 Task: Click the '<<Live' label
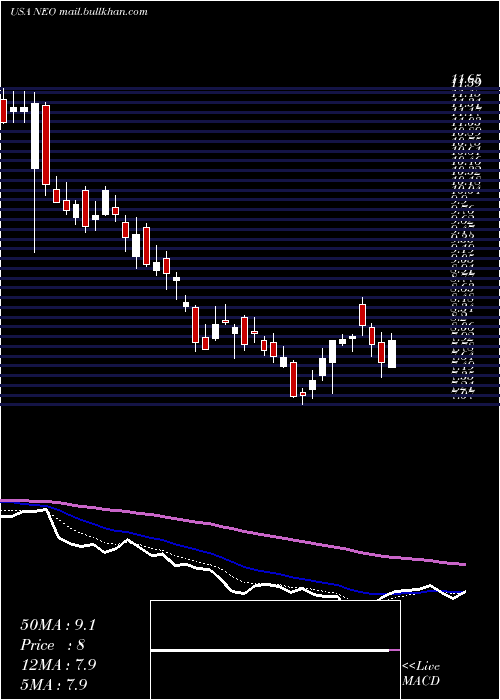421,666
